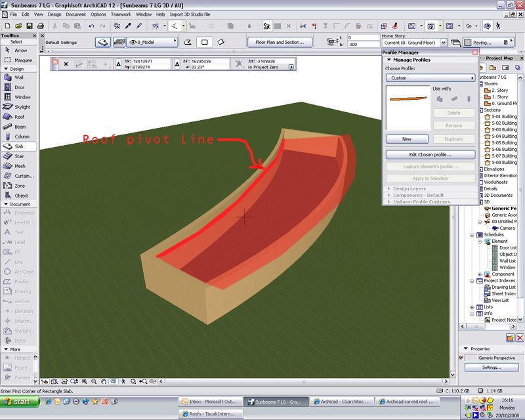
Task: Click the slab thickness b field
Action: coord(363,44)
